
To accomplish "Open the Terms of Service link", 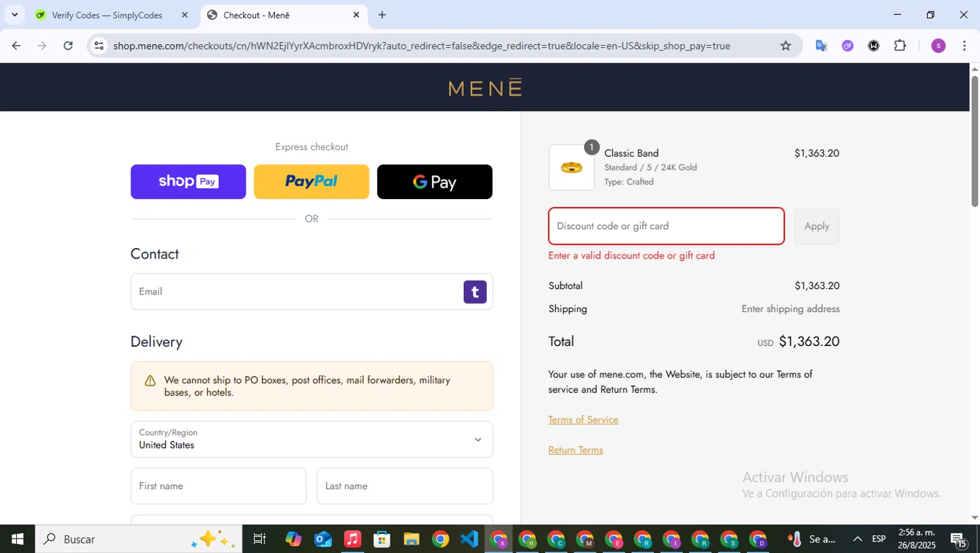I will pyautogui.click(x=583, y=420).
